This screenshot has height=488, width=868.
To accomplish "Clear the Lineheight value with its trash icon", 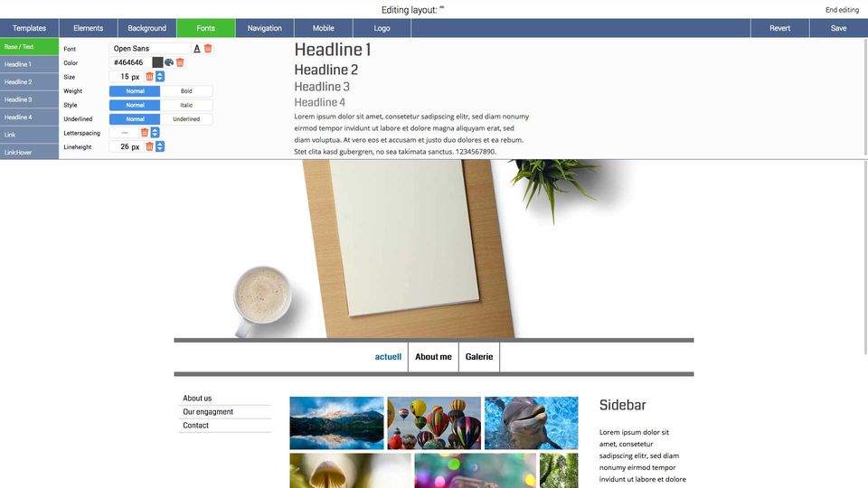I will (149, 146).
